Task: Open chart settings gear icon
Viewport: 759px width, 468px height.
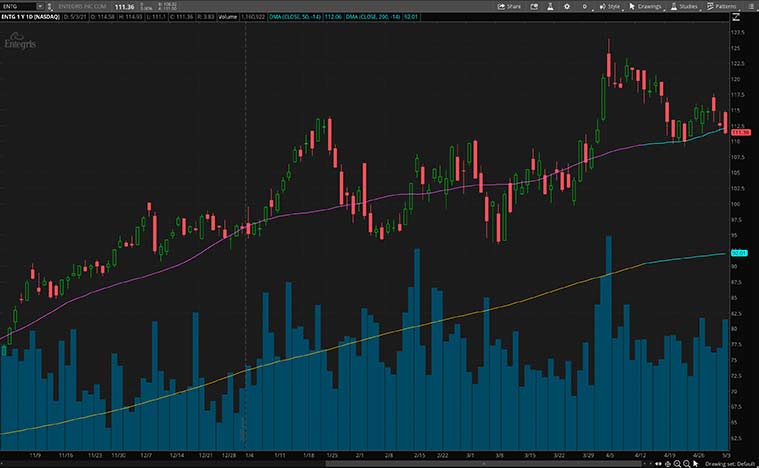Action: point(568,6)
